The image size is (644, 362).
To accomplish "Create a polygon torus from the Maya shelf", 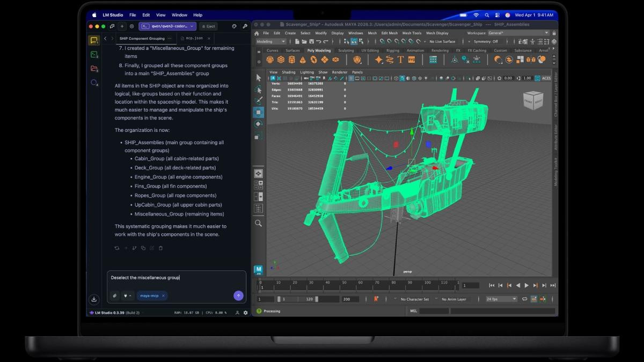I will click(x=314, y=60).
